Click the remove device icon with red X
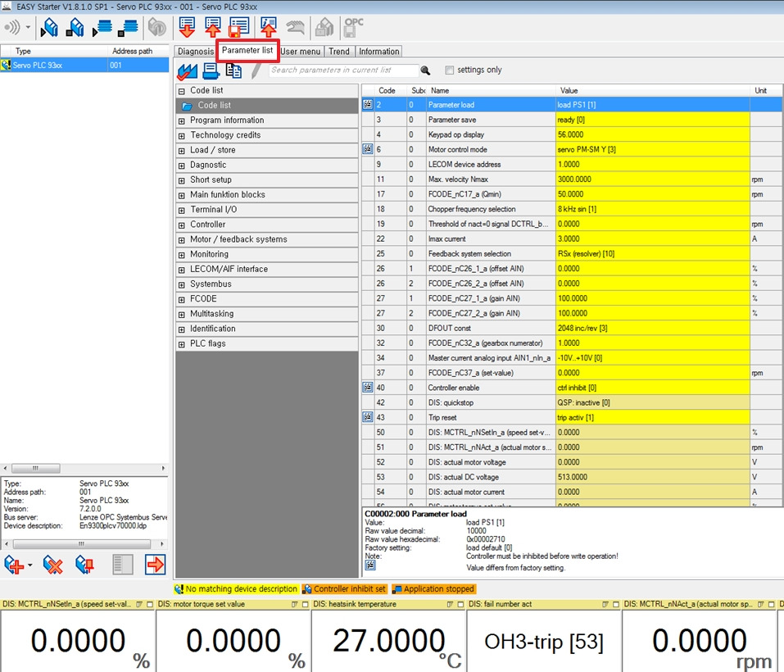Screen dimensions: 784x672 click(52, 565)
